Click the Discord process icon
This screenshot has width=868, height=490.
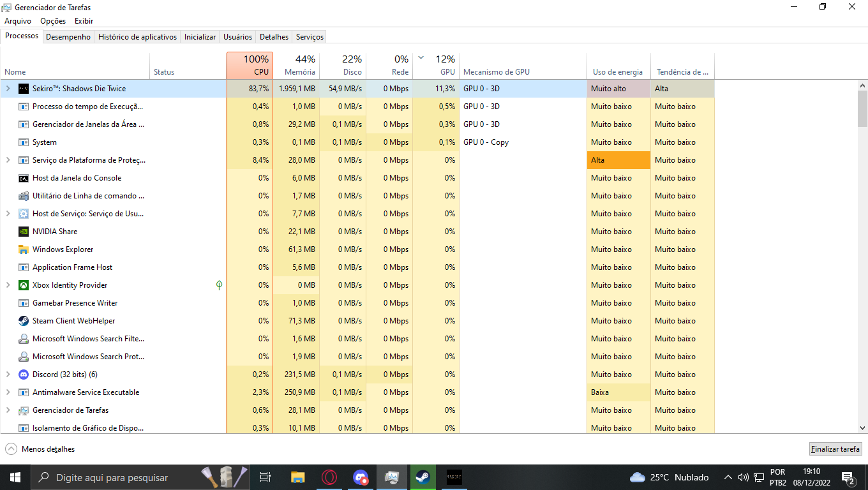point(24,375)
